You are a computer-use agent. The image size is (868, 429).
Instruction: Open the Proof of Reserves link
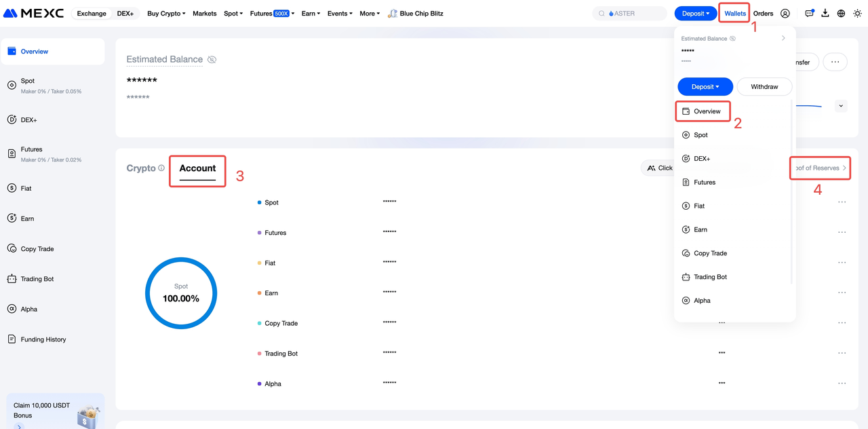[x=820, y=168]
